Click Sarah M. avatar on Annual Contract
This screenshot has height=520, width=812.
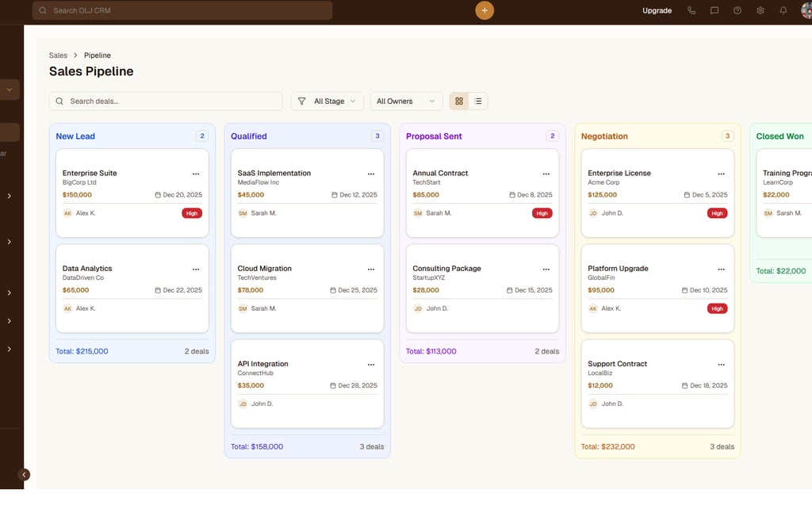418,213
